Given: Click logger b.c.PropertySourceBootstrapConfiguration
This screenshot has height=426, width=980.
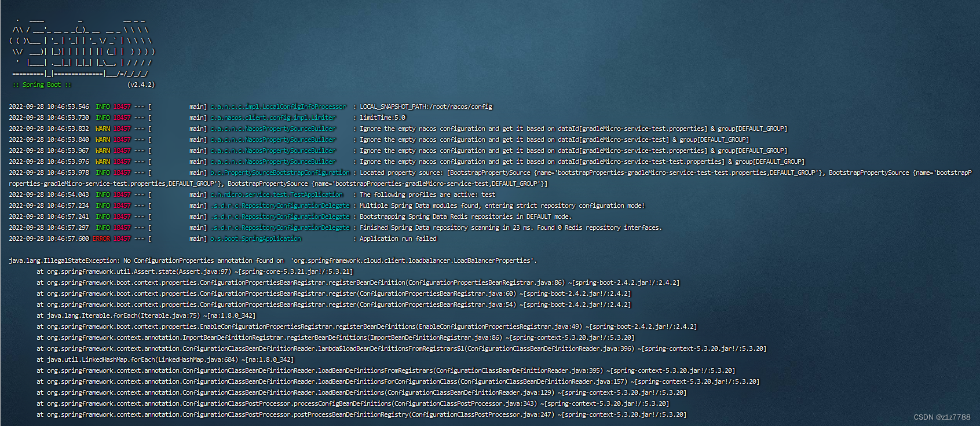Looking at the screenshot, I should [x=280, y=172].
